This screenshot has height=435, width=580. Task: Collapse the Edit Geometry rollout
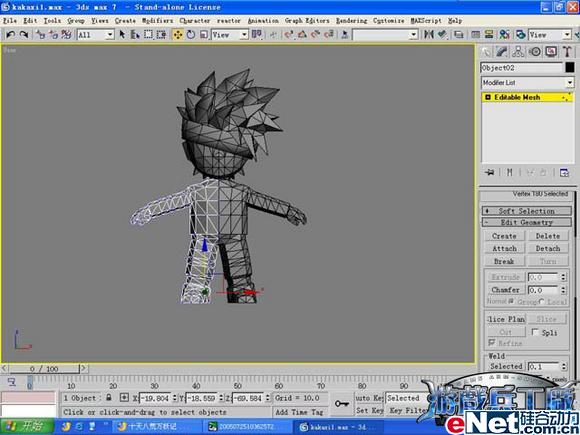527,222
